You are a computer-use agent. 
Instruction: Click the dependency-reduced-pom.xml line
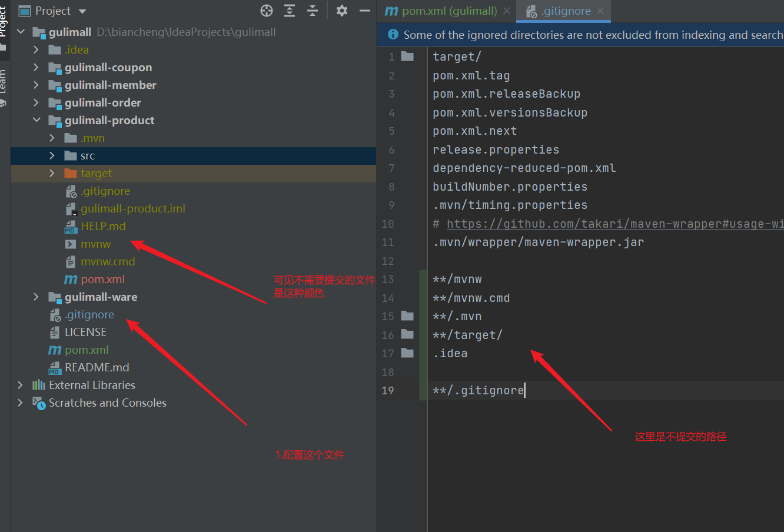(x=524, y=168)
